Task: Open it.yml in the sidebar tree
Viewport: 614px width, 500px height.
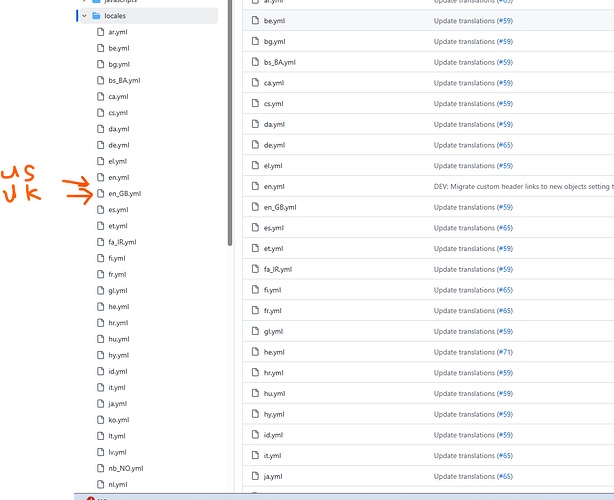Action: point(117,387)
